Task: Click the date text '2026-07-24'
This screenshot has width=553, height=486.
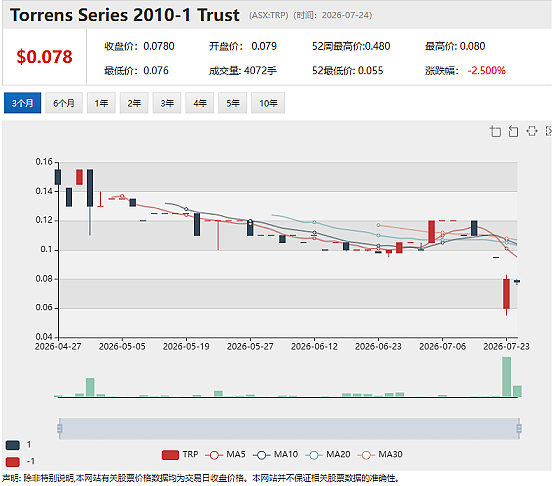Action: pyautogui.click(x=346, y=15)
